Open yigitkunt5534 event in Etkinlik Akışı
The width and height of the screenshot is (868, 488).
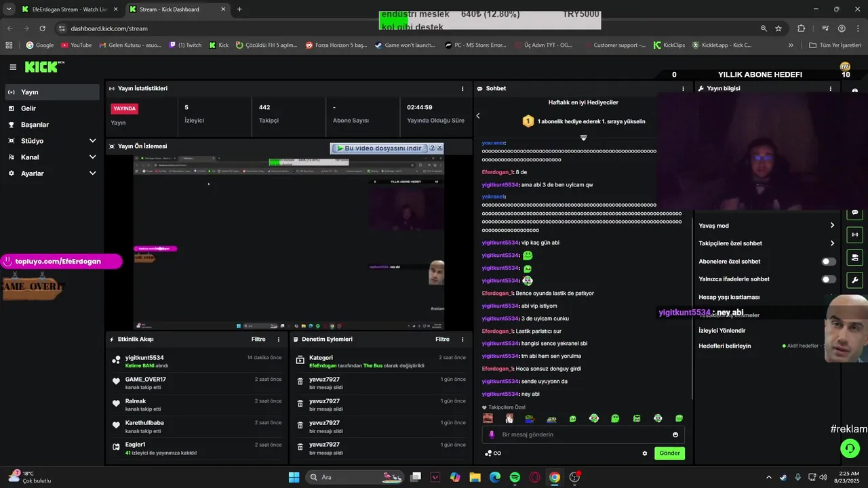(x=197, y=361)
